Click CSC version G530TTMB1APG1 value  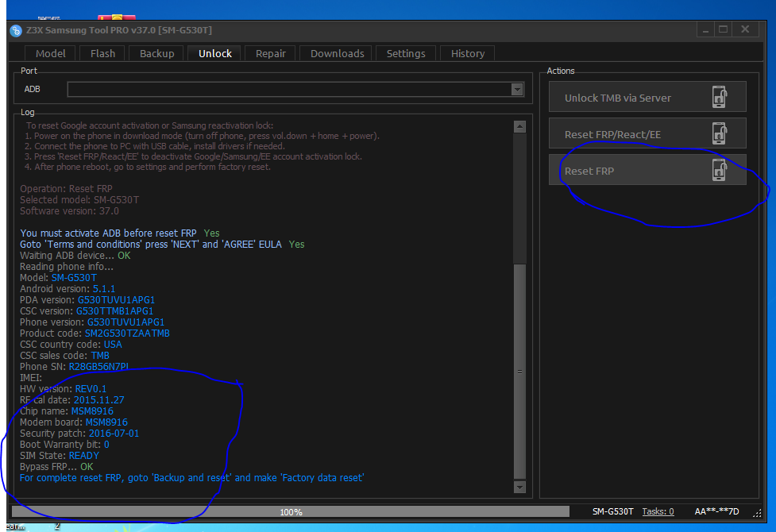pos(115,311)
